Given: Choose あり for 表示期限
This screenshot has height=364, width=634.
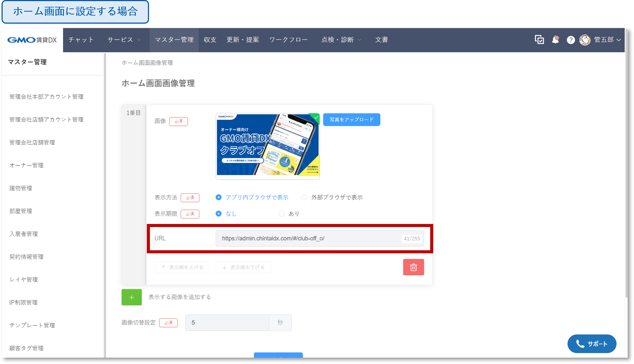Looking at the screenshot, I should 282,214.
